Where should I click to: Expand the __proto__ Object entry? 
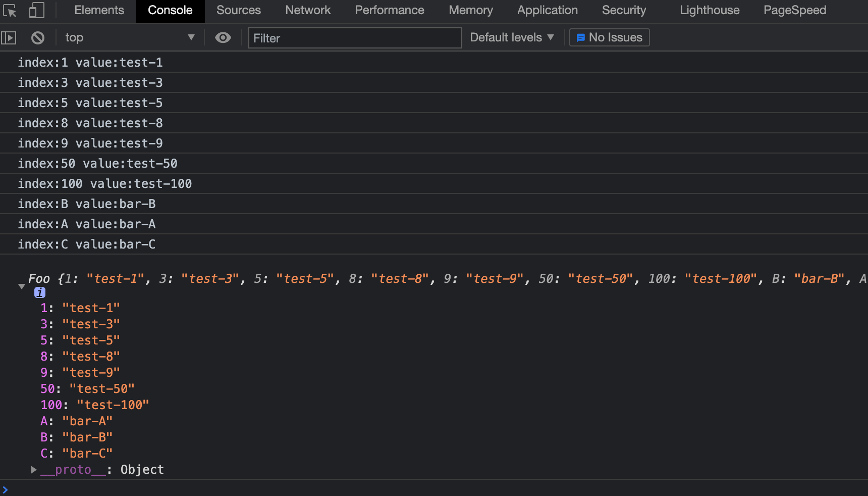(x=34, y=470)
